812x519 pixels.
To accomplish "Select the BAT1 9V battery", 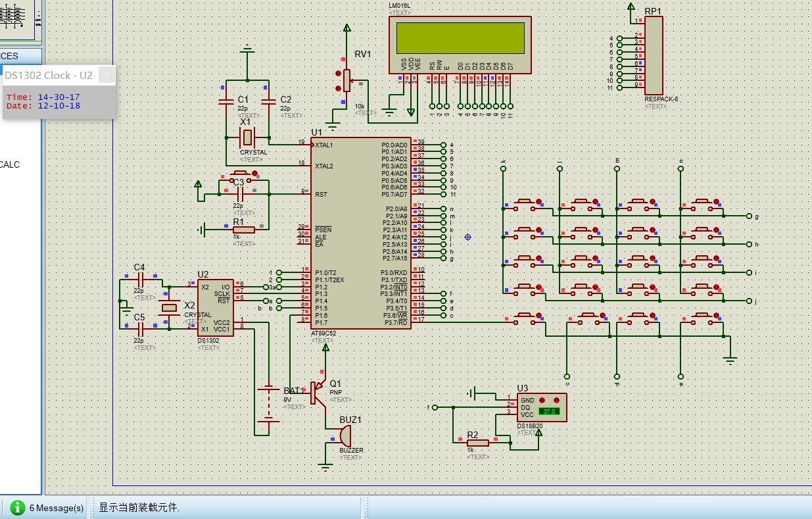I will coord(268,403).
